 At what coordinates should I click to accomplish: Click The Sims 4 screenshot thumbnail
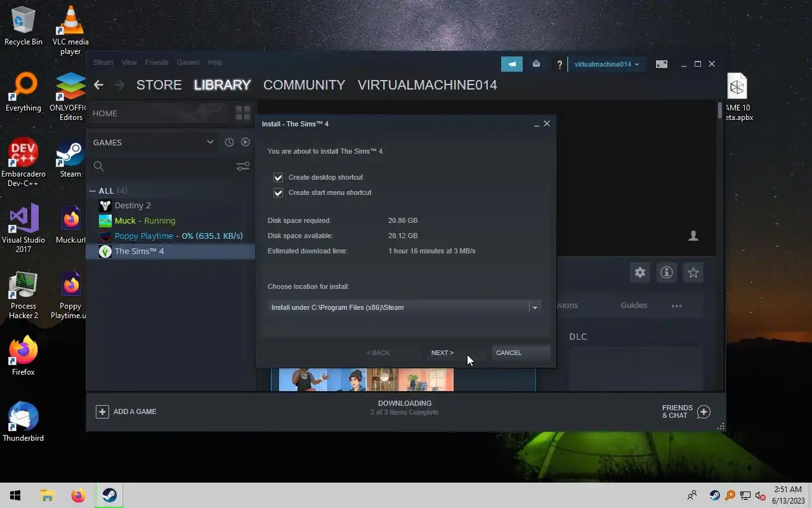pyautogui.click(x=366, y=379)
